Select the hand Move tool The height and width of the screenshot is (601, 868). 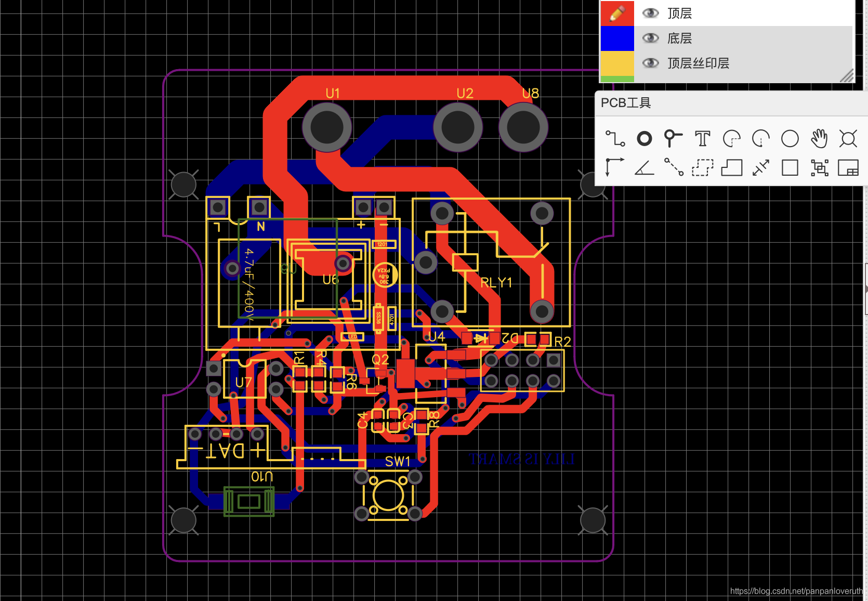click(x=819, y=139)
